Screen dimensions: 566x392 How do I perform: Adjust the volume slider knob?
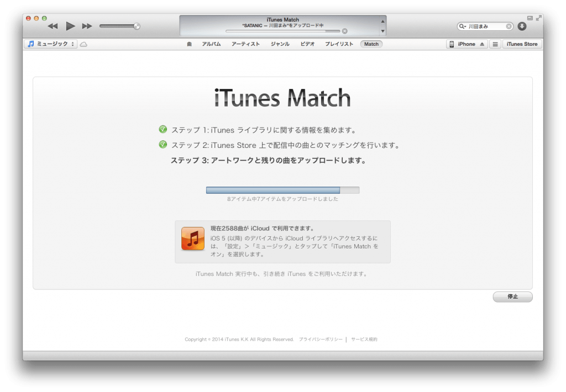(137, 26)
